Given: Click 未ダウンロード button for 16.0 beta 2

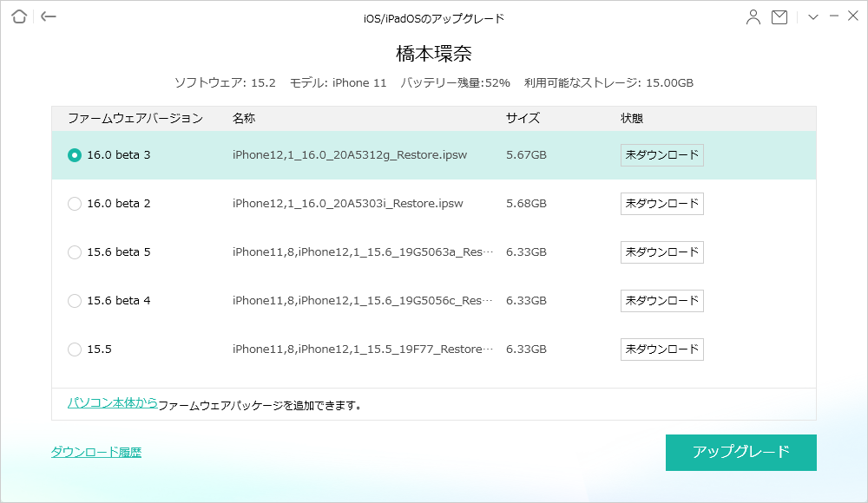Looking at the screenshot, I should 662,204.
